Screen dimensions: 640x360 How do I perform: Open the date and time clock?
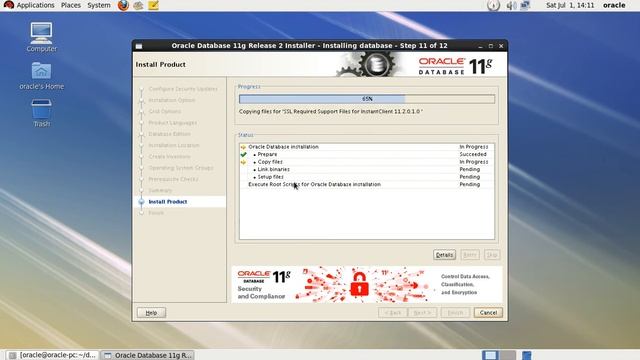point(570,5)
